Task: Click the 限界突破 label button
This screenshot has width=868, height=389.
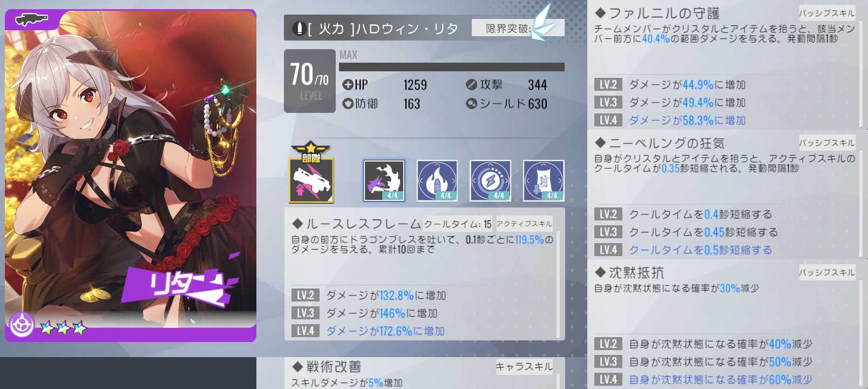Action: tap(508, 28)
